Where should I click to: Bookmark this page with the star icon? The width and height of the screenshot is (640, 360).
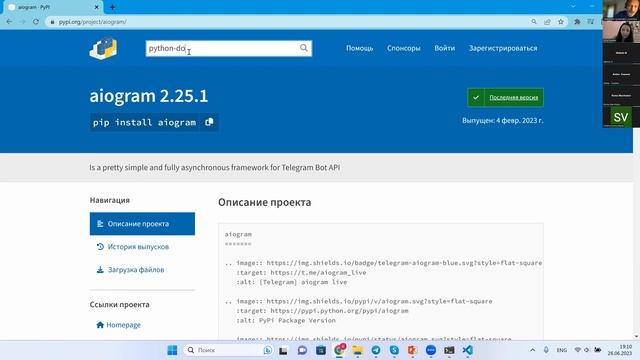561,22
